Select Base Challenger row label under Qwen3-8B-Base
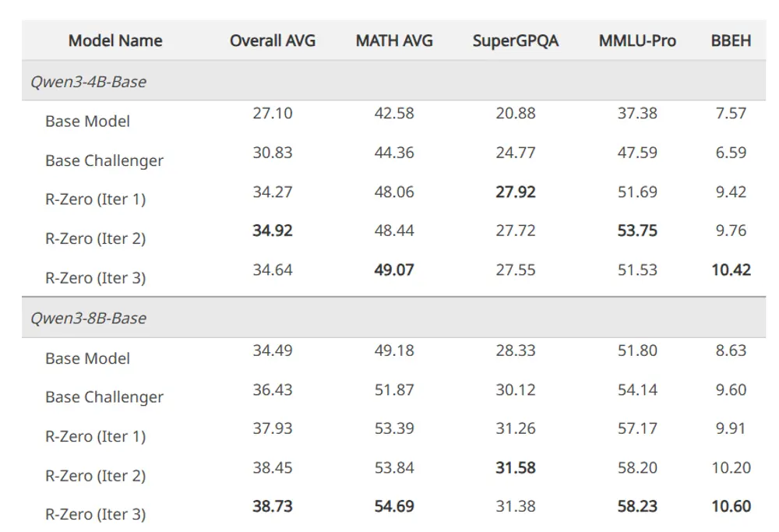This screenshot has height=532, width=779. coord(104,397)
